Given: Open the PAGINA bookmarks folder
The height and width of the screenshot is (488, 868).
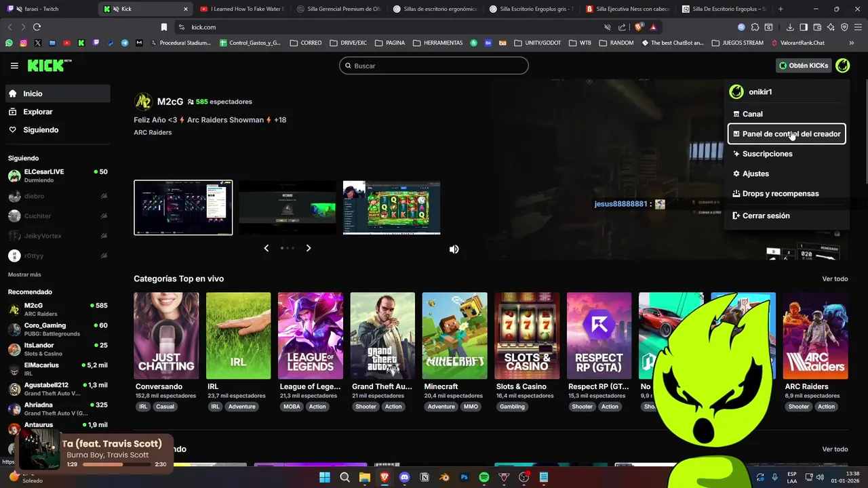Looking at the screenshot, I should point(390,43).
